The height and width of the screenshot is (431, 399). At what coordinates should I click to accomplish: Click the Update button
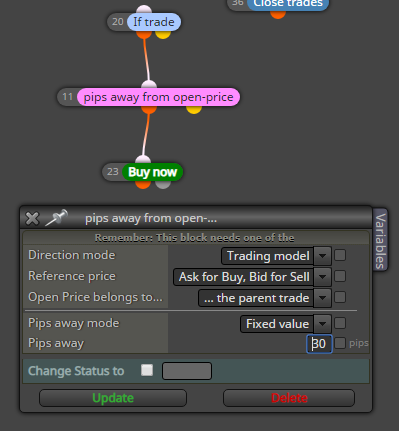(x=113, y=398)
